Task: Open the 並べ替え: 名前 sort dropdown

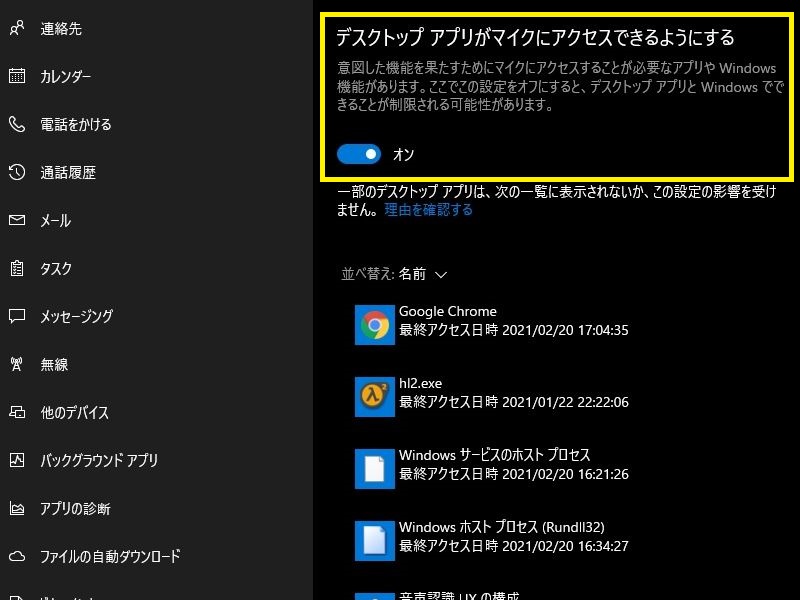Action: 394,274
